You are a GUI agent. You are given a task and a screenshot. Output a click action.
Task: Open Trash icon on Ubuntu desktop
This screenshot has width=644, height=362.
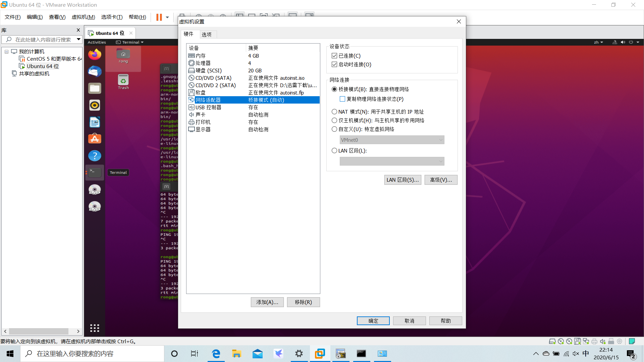pos(123,80)
